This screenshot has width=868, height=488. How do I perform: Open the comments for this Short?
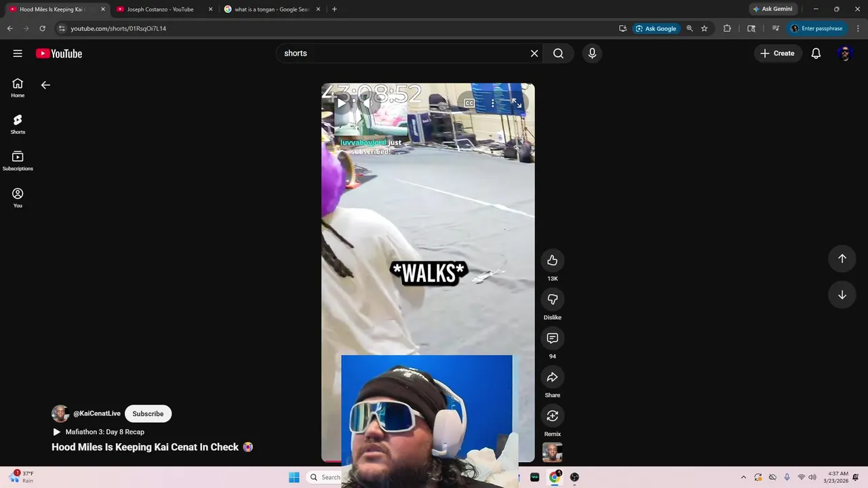coord(553,338)
